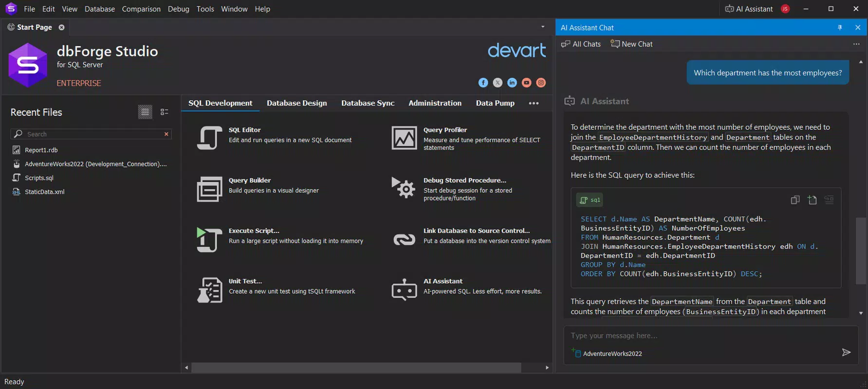Start a New Chat

click(631, 44)
